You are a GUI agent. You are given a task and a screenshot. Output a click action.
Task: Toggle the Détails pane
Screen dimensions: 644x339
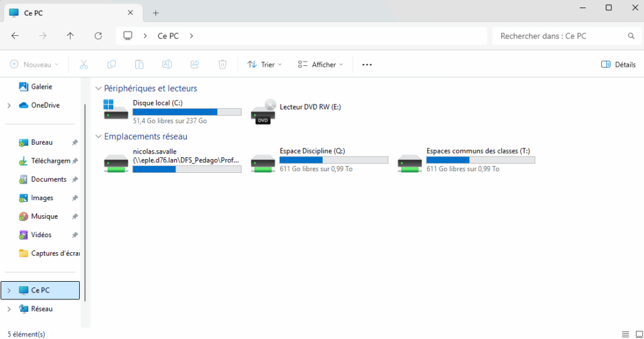click(618, 64)
